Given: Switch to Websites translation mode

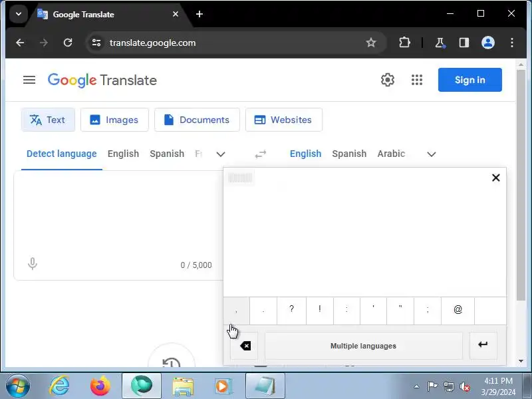Looking at the screenshot, I should (284, 120).
